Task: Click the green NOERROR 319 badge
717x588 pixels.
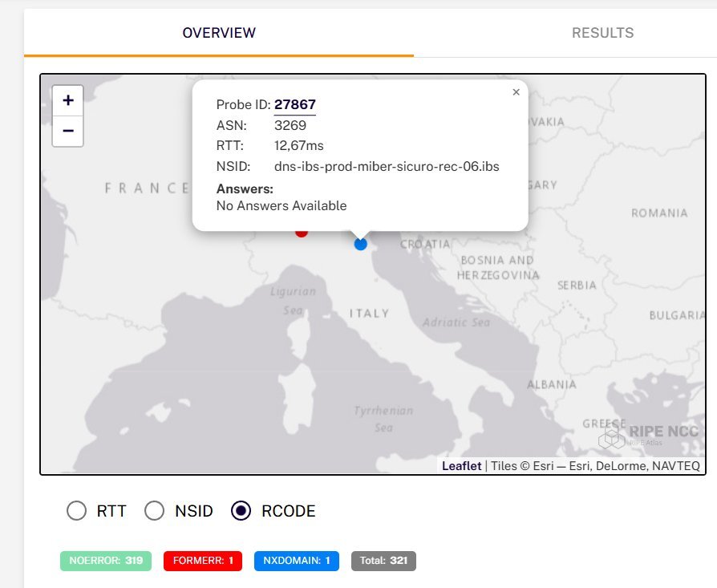Action: coord(105,561)
